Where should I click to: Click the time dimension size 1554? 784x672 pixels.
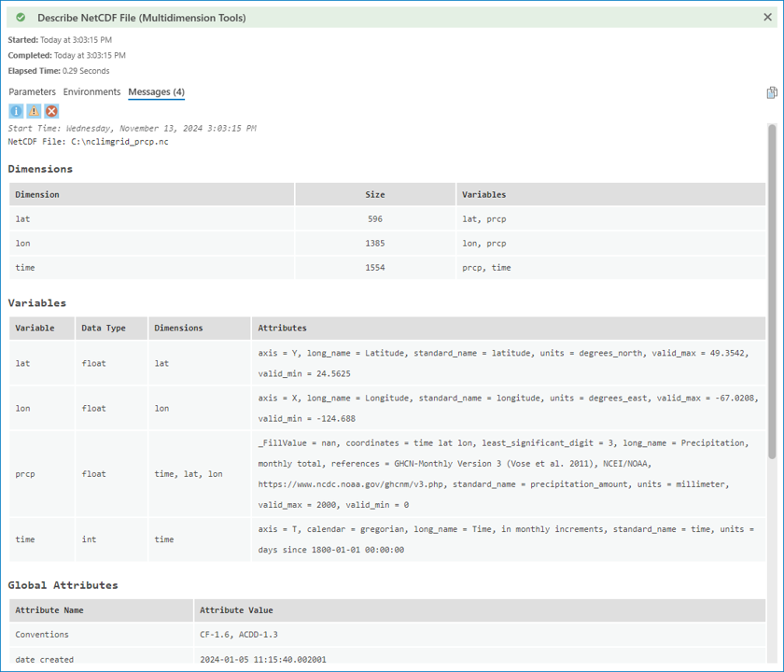[x=375, y=268]
